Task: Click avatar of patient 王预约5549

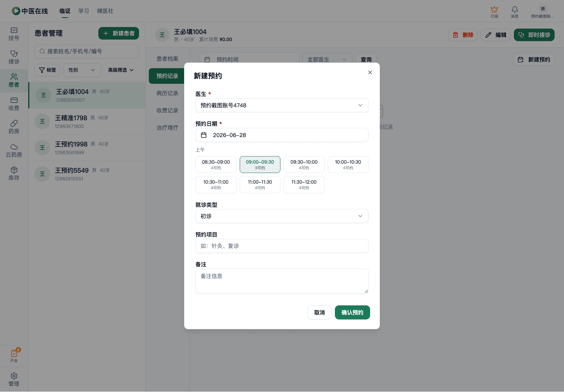Action: (x=42, y=174)
